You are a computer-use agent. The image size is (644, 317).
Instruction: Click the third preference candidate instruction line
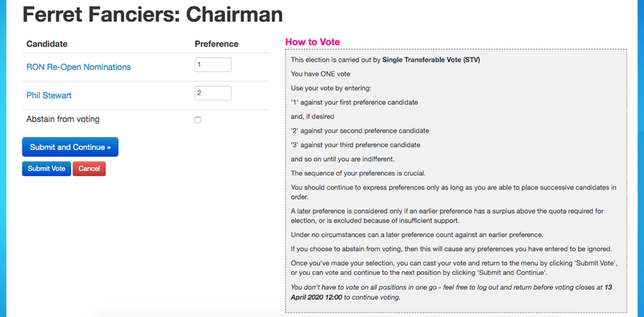tap(356, 144)
